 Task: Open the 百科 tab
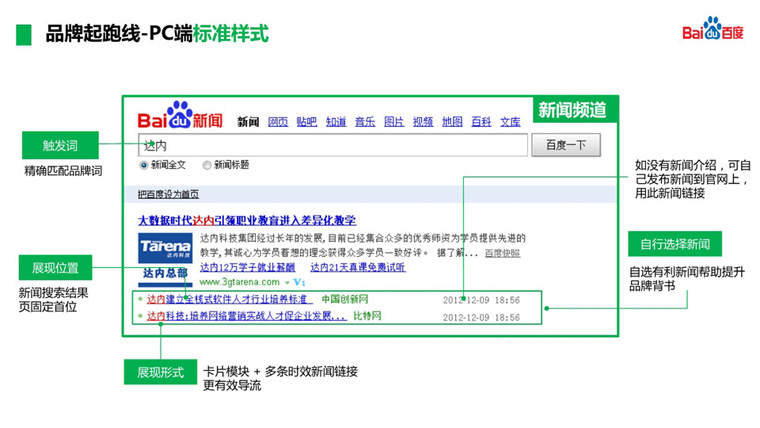481,122
